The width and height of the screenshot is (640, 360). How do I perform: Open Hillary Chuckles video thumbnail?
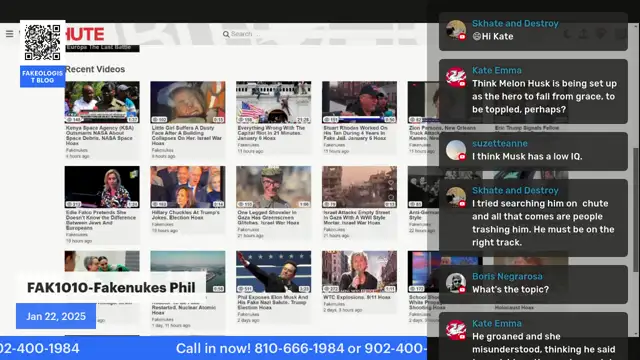click(188, 187)
